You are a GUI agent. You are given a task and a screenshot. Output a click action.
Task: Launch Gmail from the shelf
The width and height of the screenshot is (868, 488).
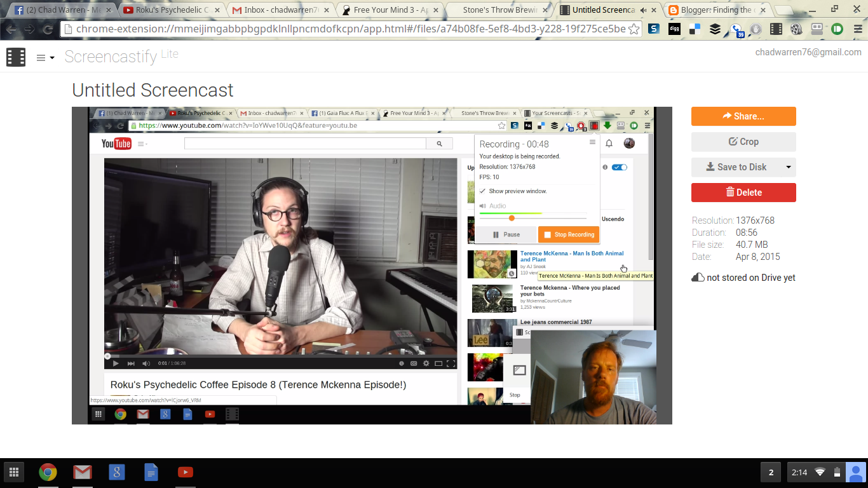click(82, 472)
